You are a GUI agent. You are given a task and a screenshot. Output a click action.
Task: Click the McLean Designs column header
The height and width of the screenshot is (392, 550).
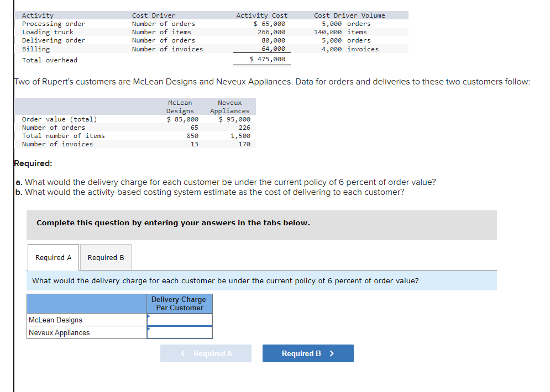[180, 107]
